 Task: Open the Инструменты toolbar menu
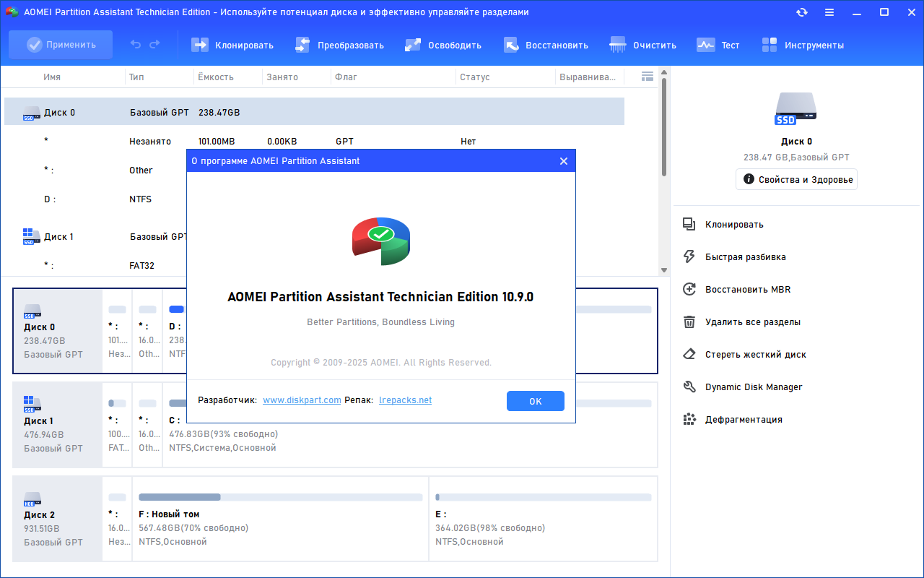click(803, 45)
